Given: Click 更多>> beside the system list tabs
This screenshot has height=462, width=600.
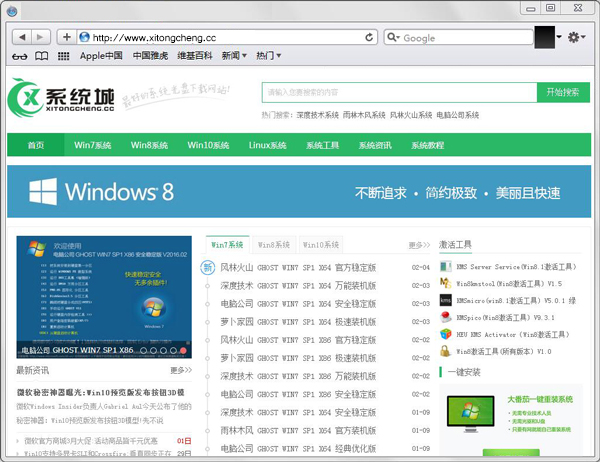Looking at the screenshot, I should pyautogui.click(x=419, y=245).
